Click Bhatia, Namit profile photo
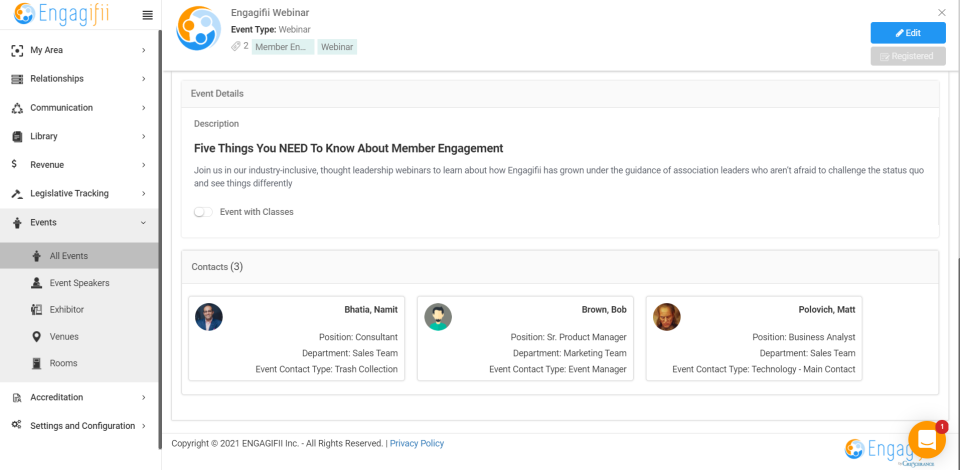Image resolution: width=960 pixels, height=470 pixels. [209, 317]
